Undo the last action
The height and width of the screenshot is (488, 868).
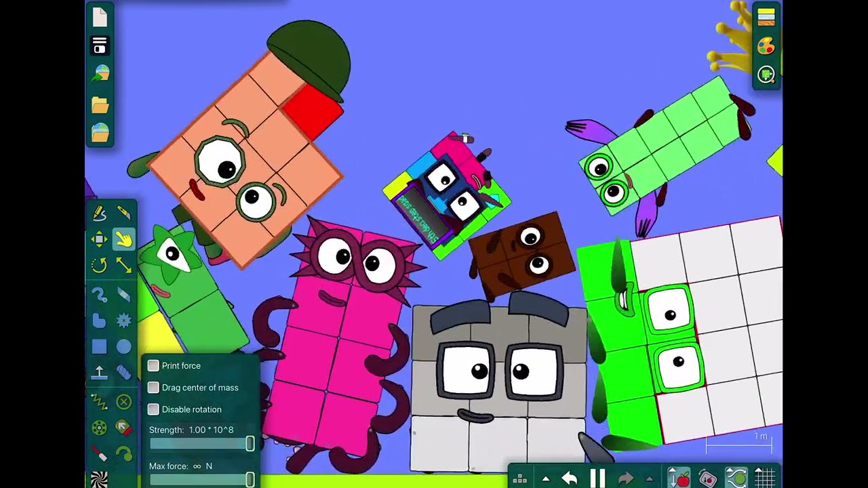point(570,479)
